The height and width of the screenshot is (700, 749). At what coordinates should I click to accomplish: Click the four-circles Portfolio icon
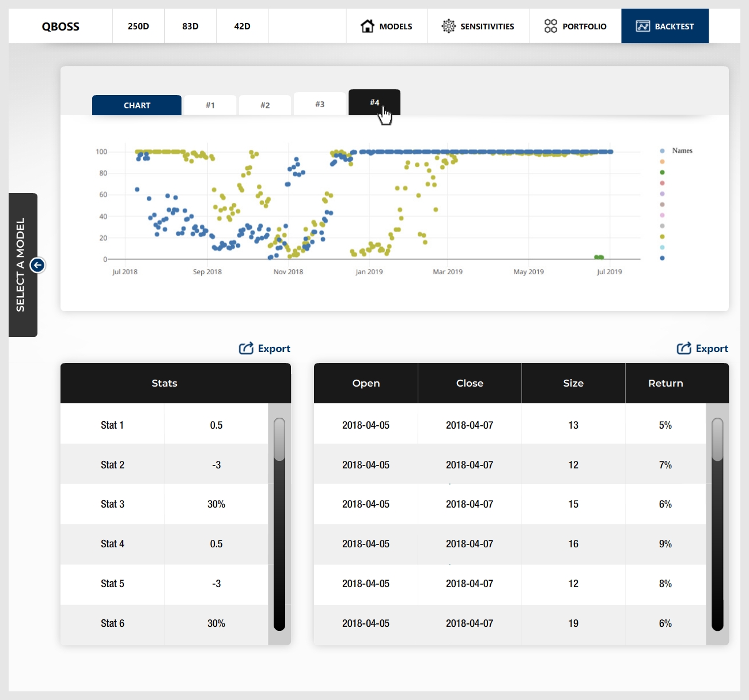550,26
